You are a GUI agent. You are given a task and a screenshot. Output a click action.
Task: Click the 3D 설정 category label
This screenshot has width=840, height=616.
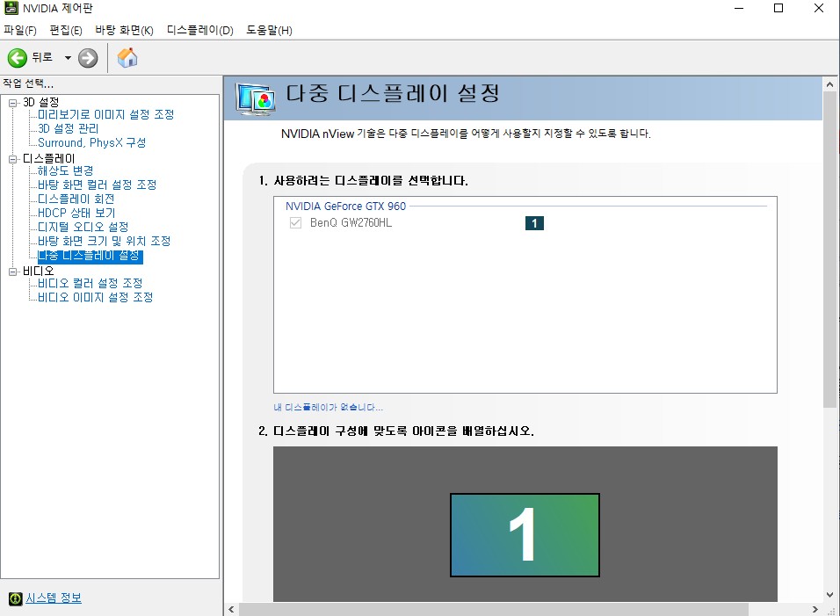click(x=40, y=102)
